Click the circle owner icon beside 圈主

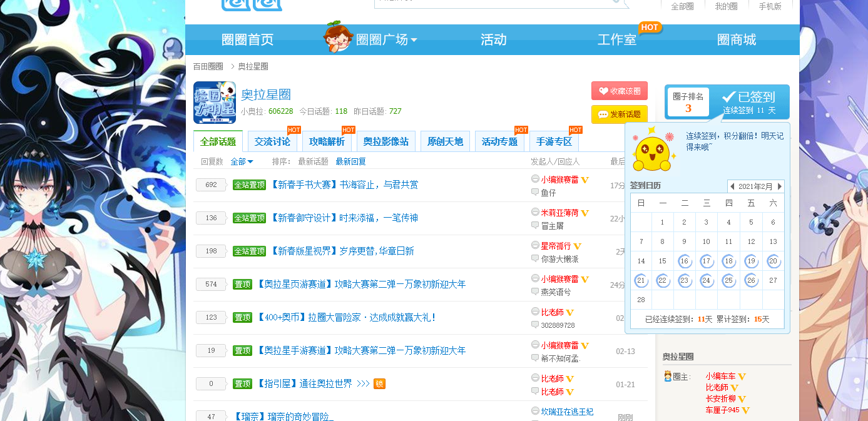pyautogui.click(x=668, y=376)
